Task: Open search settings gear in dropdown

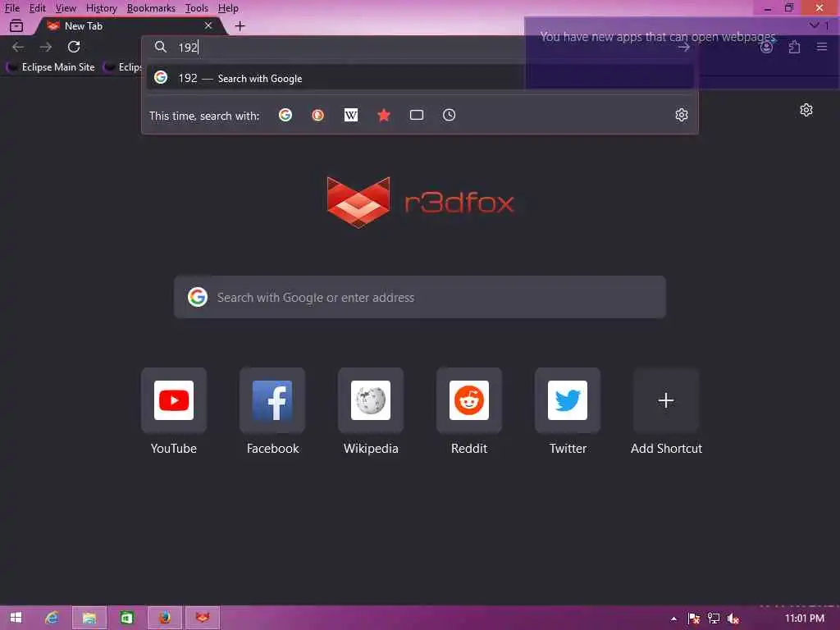Action: 682,115
